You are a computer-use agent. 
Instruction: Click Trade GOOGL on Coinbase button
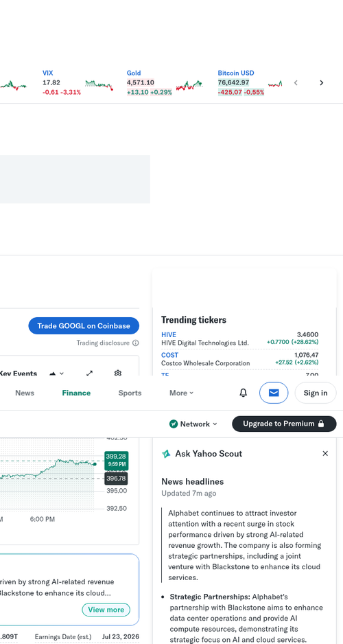coord(84,325)
